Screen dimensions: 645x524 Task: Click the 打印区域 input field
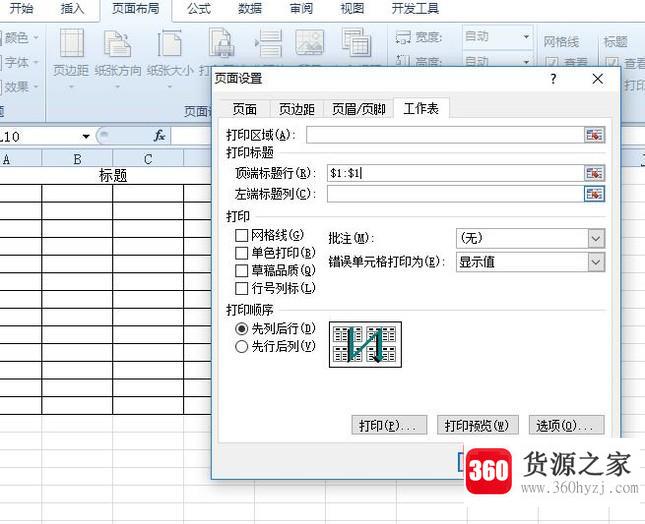(445, 135)
